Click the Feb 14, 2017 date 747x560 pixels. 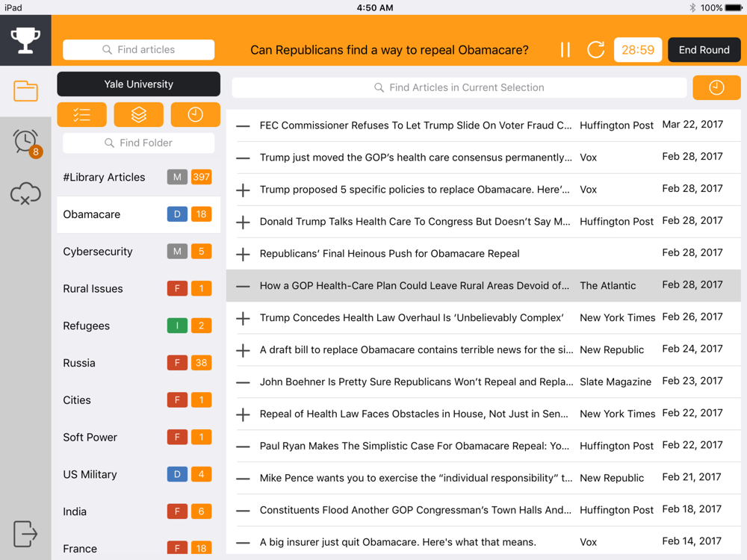(x=692, y=541)
